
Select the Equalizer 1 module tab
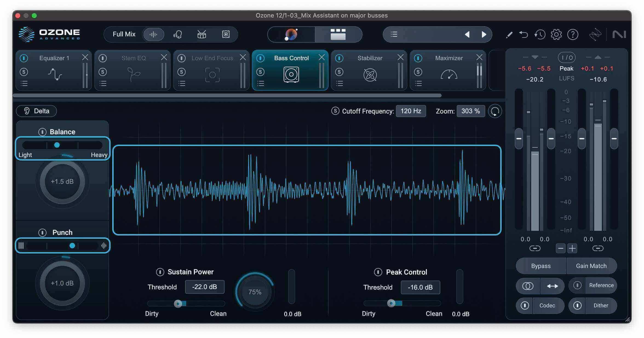(54, 70)
